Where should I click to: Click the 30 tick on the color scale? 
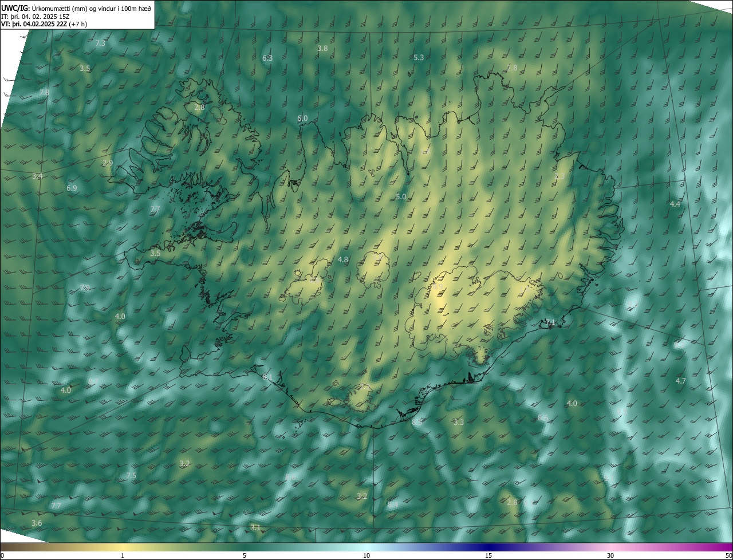[x=610, y=555]
